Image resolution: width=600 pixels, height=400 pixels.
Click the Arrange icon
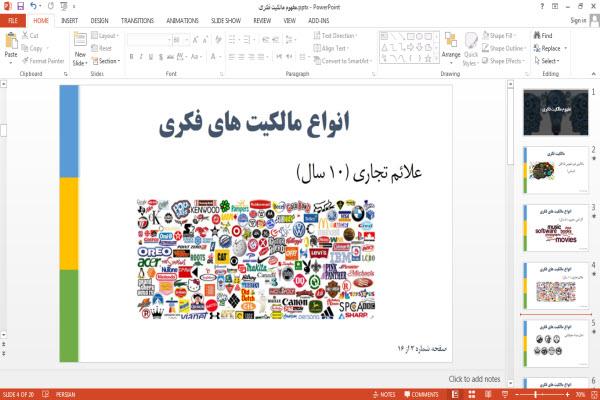click(x=451, y=46)
